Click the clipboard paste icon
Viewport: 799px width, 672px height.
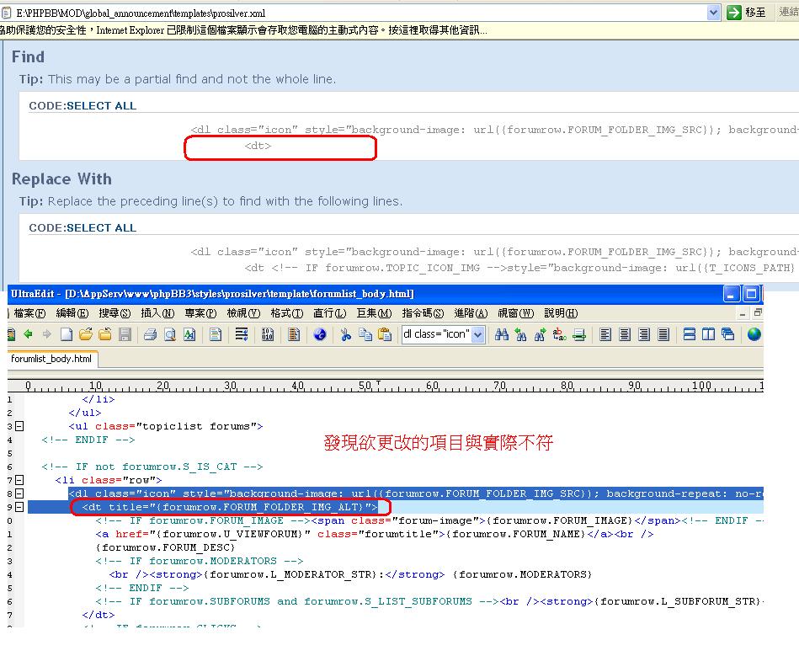[x=385, y=334]
